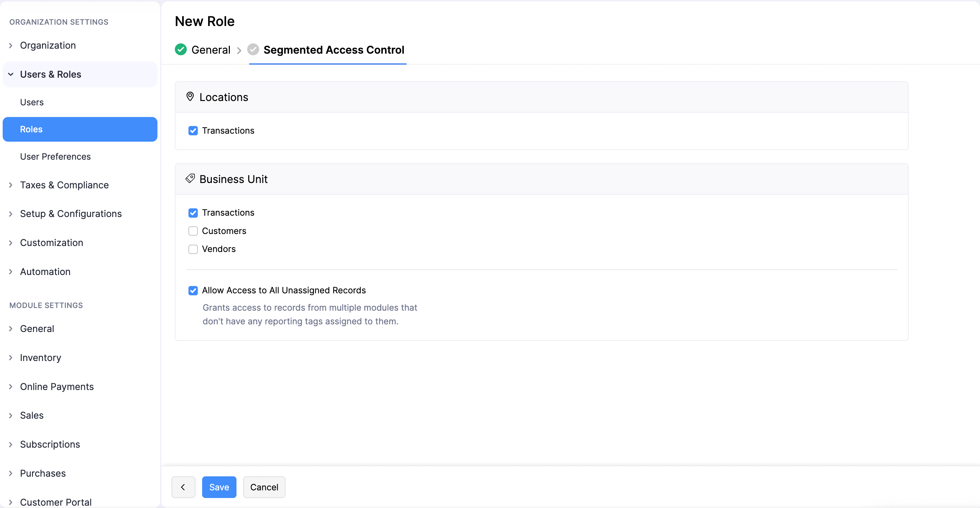Screen dimensions: 980x508
Task: Enable the Customers checkbox in Business Unit
Action: coord(193,231)
